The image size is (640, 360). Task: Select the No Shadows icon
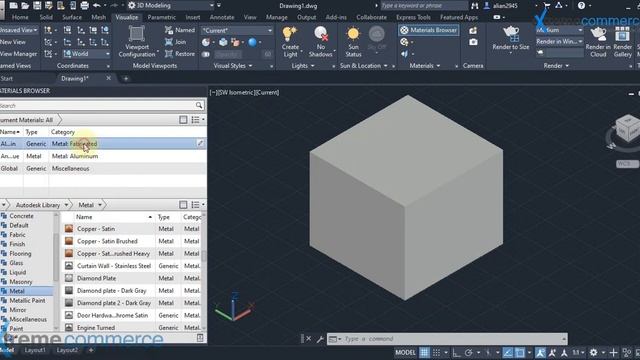(321, 34)
